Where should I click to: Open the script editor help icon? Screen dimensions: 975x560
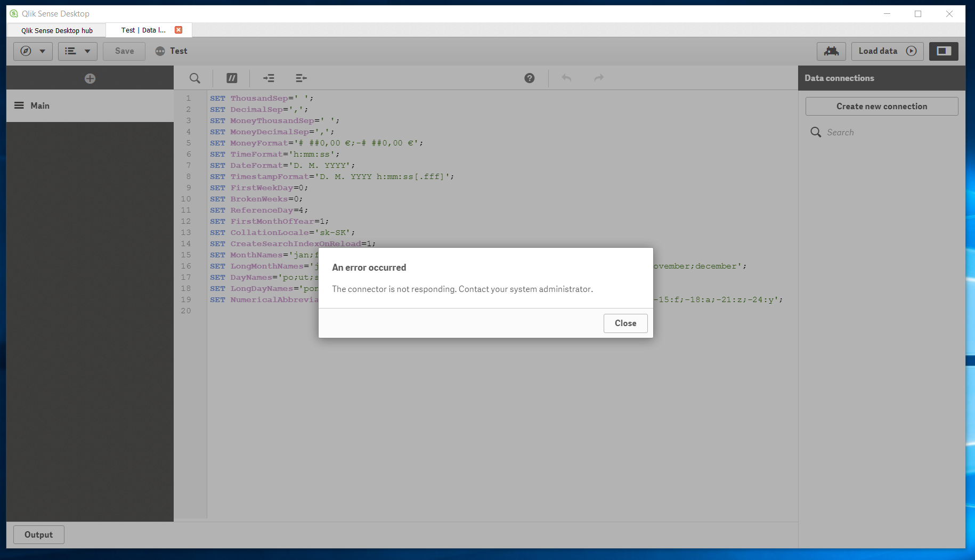tap(529, 78)
